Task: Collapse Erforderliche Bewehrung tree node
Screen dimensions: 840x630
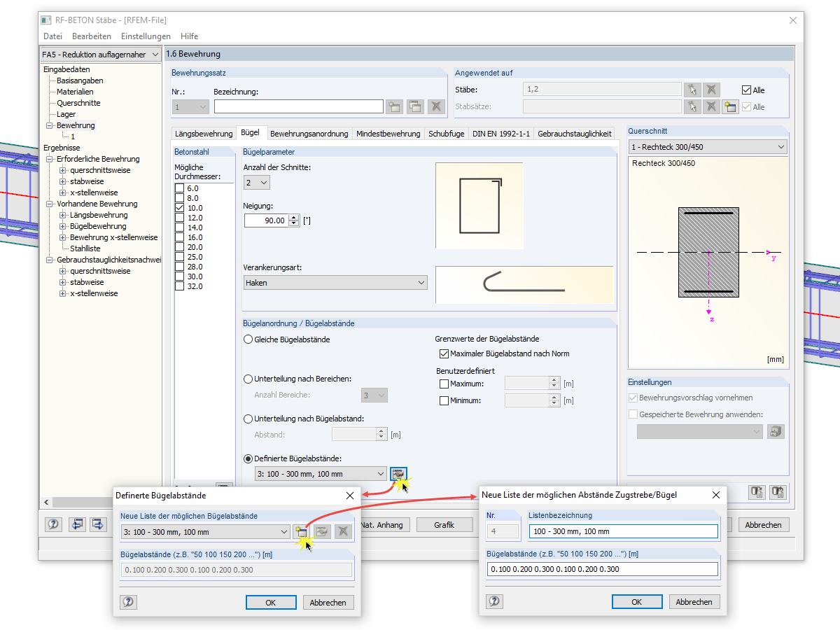Action: pyautogui.click(x=50, y=159)
